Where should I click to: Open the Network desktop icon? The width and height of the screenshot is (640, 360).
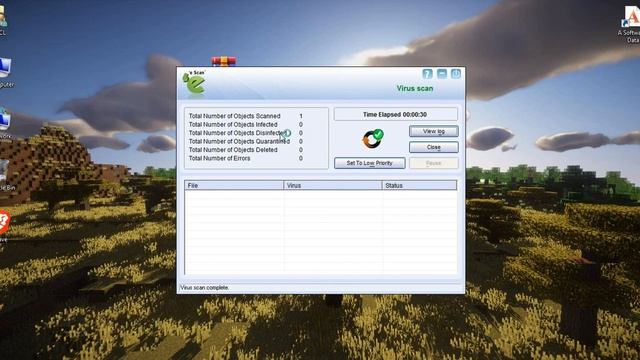(5, 124)
